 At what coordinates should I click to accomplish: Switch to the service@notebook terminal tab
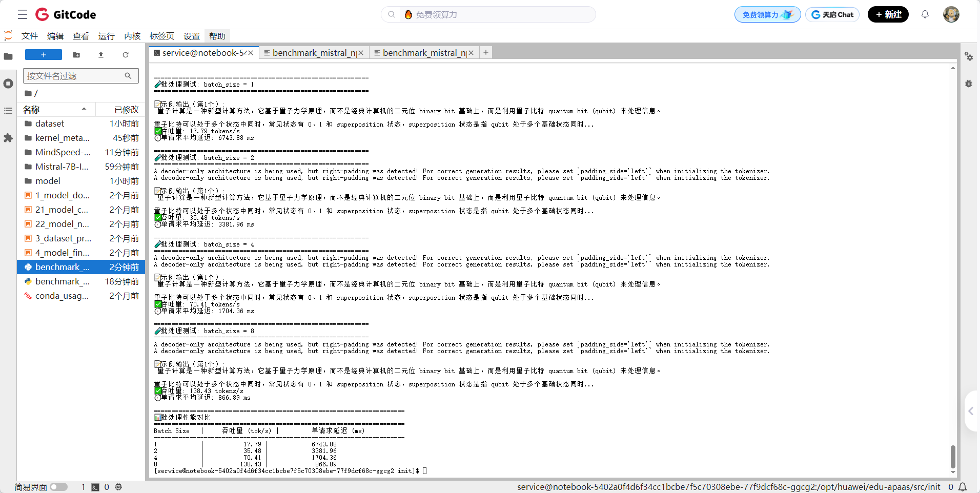tap(204, 53)
